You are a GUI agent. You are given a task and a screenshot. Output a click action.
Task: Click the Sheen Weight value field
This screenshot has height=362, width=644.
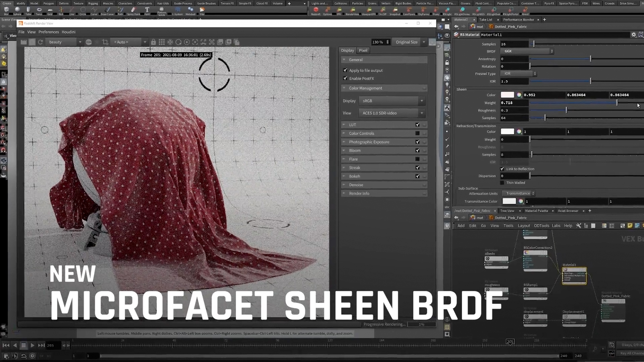pos(514,103)
